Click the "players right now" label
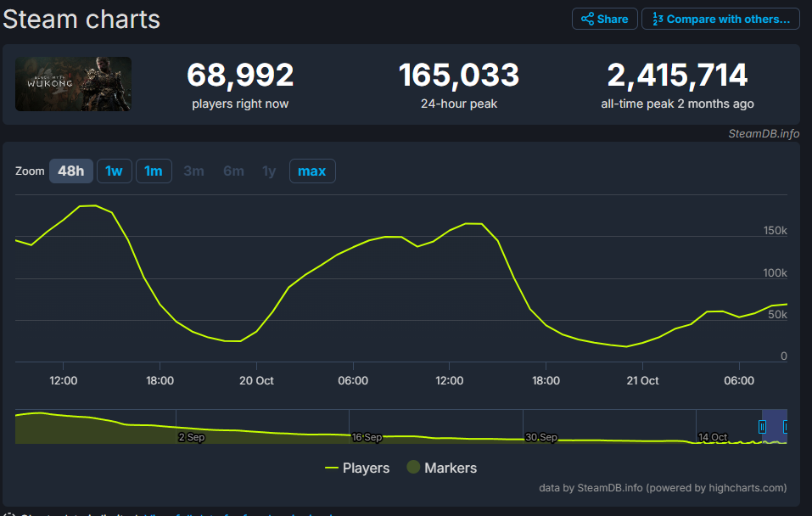The height and width of the screenshot is (516, 812). pos(240,104)
